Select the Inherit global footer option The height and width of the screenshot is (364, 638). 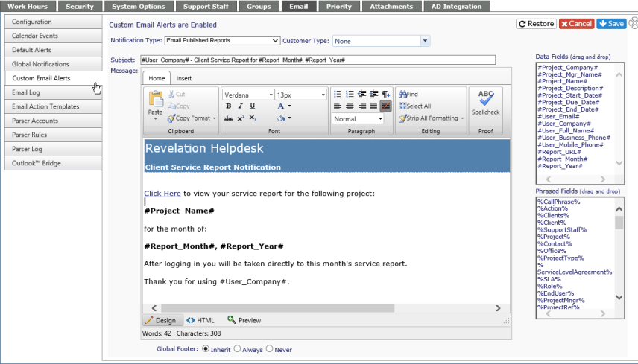coord(206,348)
